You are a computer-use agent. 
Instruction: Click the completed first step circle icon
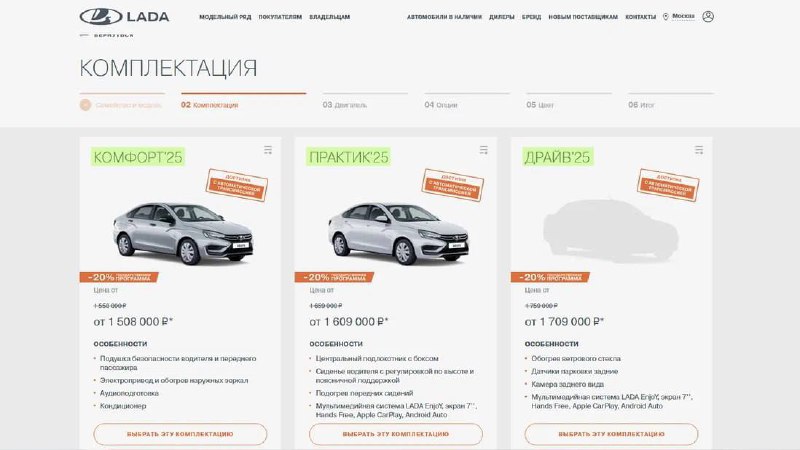pyautogui.click(x=85, y=105)
